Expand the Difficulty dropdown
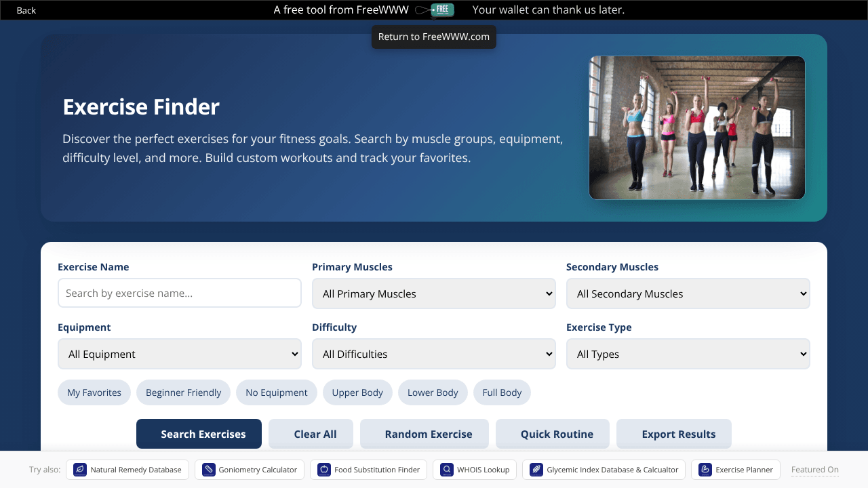The image size is (868, 488). [x=434, y=354]
